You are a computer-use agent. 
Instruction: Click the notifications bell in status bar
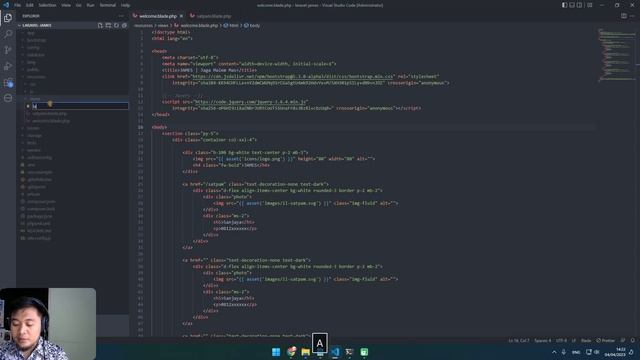632,340
